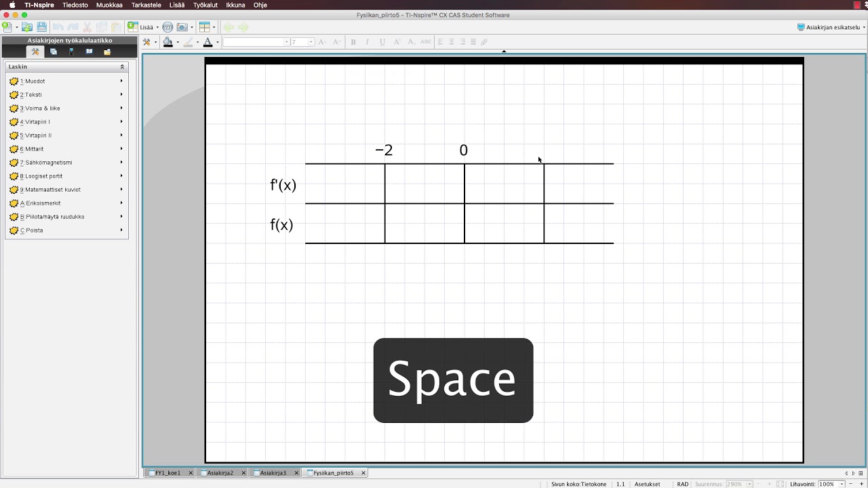Open the screen capture dropdown arrow
This screenshot has height=488, width=868.
[192, 28]
